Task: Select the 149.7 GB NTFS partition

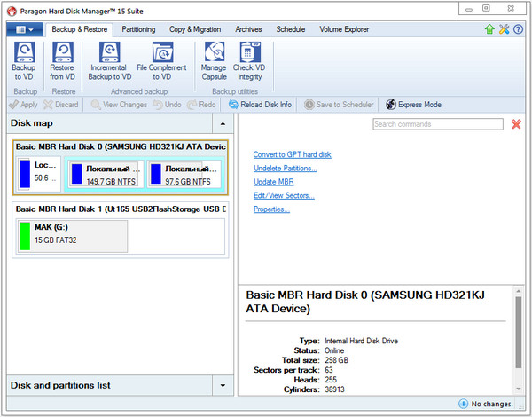Action: 103,174
